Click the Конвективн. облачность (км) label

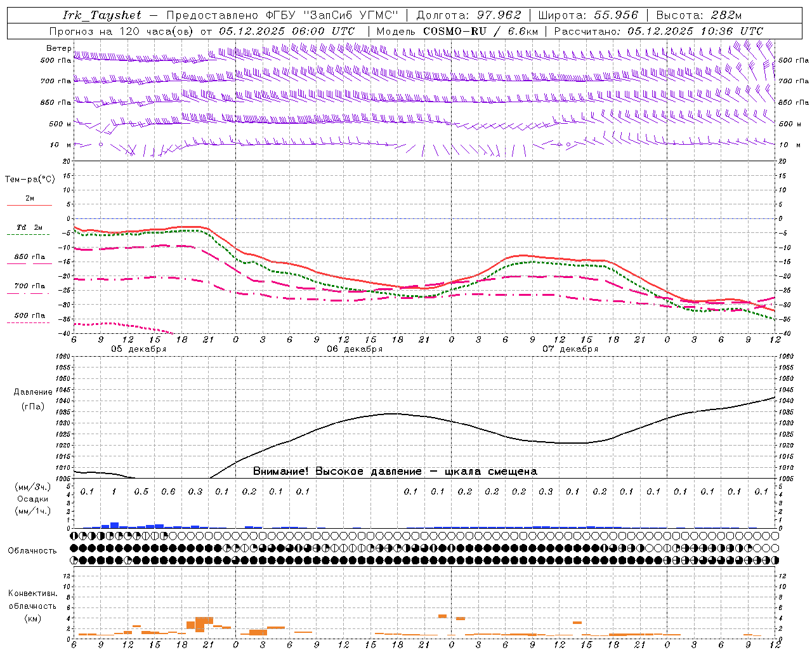32,606
